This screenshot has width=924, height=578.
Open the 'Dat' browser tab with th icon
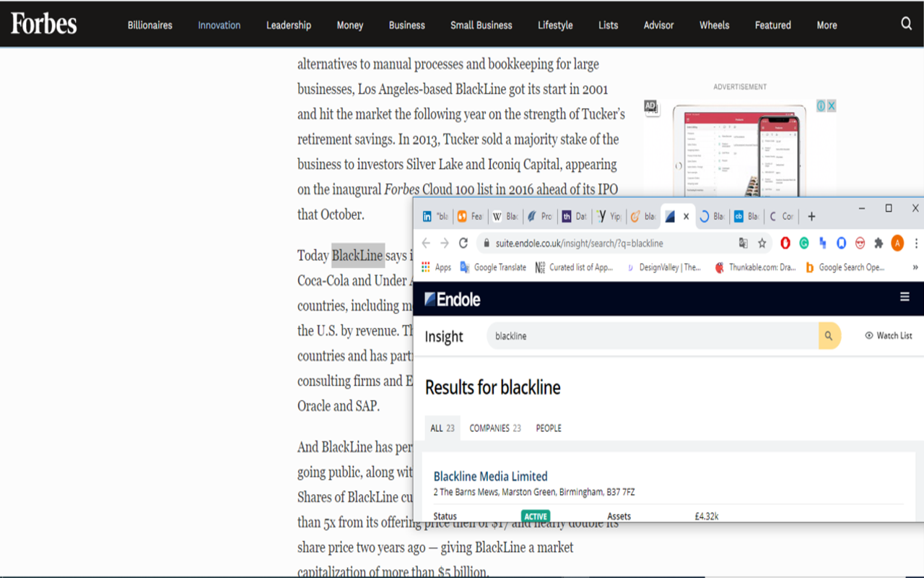pyautogui.click(x=575, y=216)
